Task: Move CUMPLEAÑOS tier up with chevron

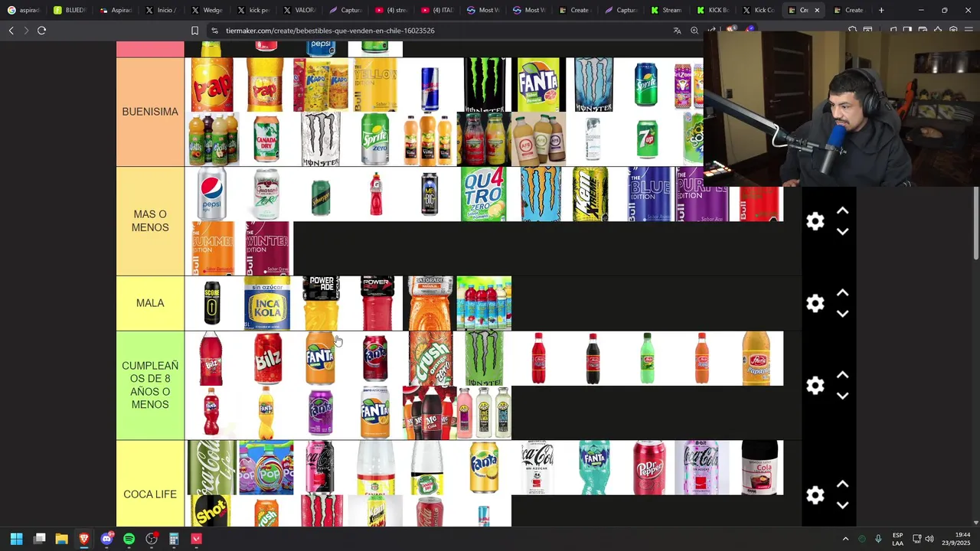Action: click(842, 375)
